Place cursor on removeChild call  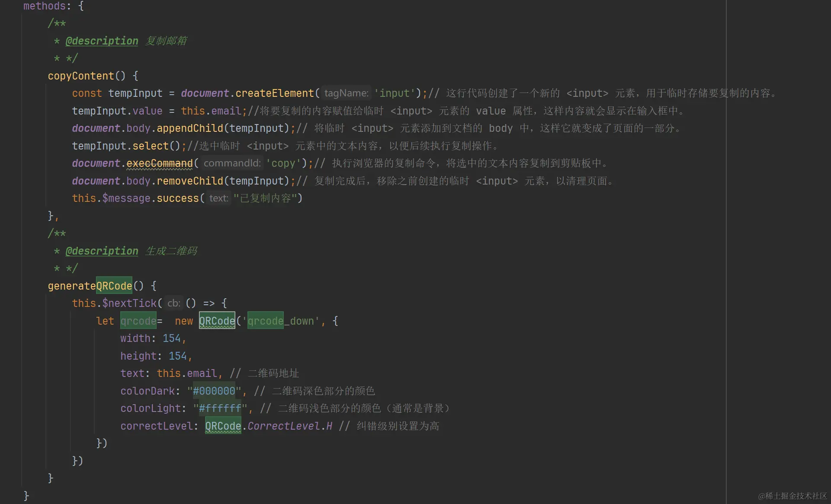(x=189, y=181)
